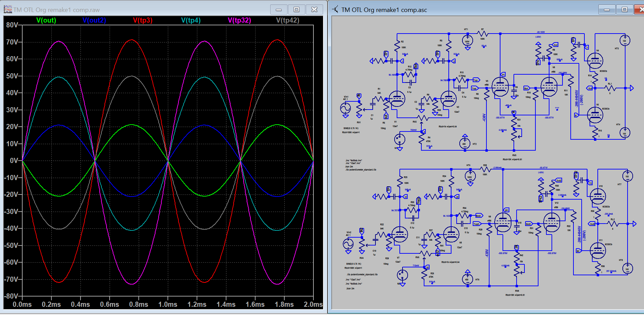Select the HT2 430 supply symbol
The image size is (644, 315).
tap(465, 143)
